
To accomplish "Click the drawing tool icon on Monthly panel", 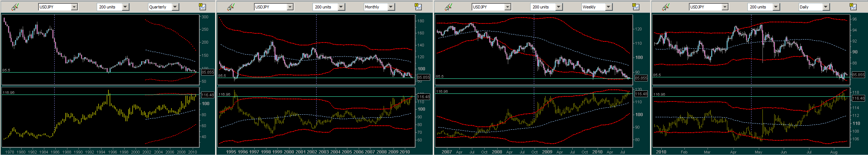I will click(x=231, y=7).
